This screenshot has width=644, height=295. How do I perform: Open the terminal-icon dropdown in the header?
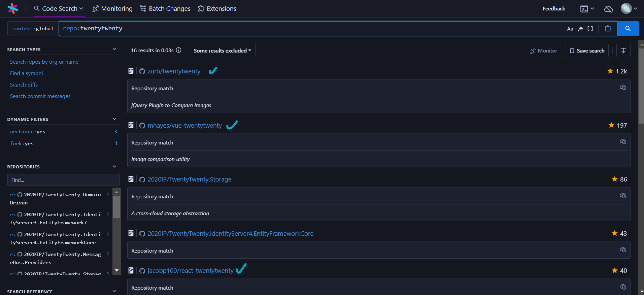587,9
